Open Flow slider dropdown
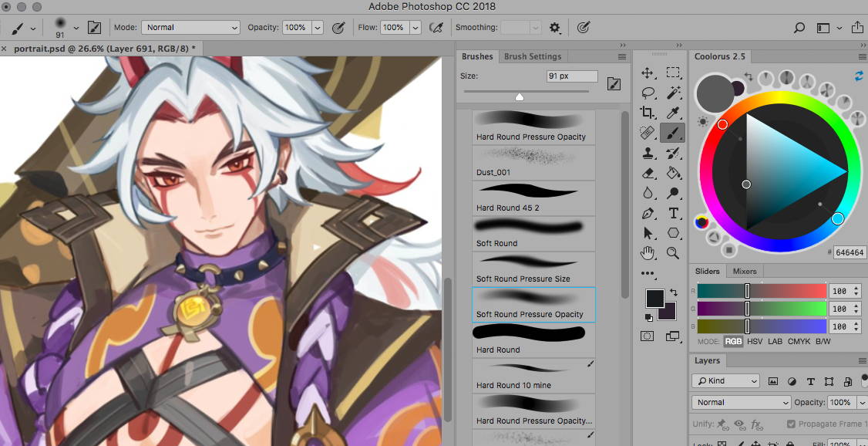Viewport: 868px width, 446px height. (x=415, y=27)
